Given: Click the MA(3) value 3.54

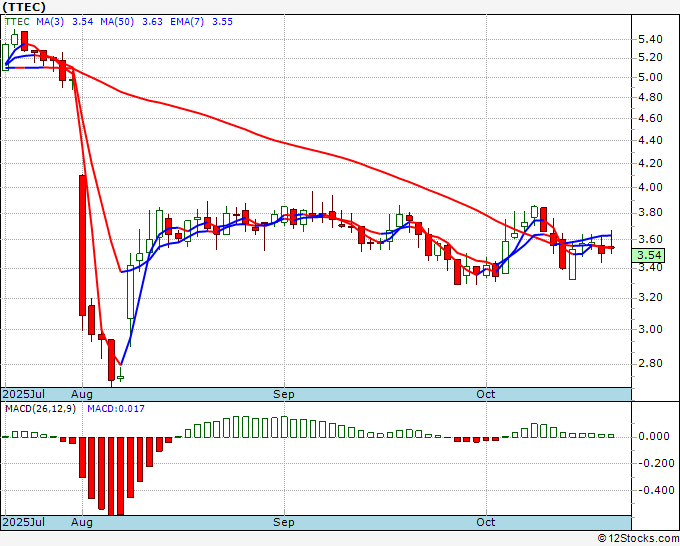Looking at the screenshot, I should [x=82, y=22].
